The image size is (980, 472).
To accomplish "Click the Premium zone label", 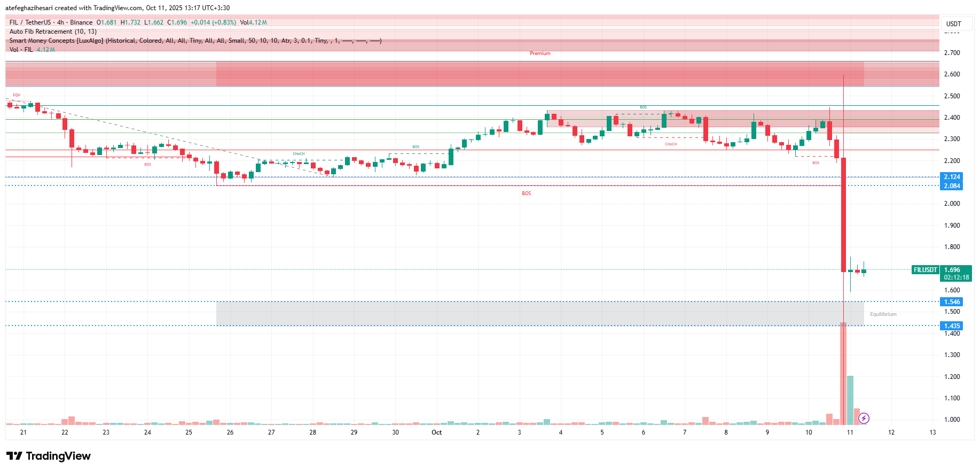I will click(540, 53).
